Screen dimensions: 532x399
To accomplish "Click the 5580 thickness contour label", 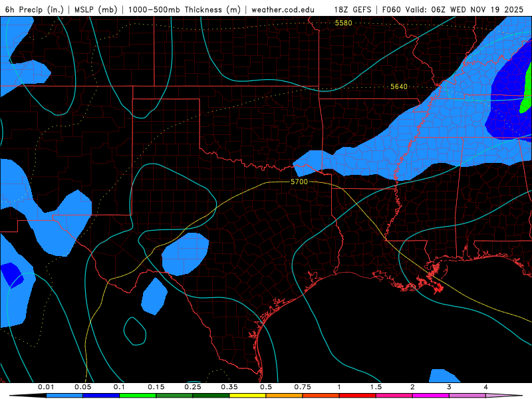I will (x=343, y=23).
